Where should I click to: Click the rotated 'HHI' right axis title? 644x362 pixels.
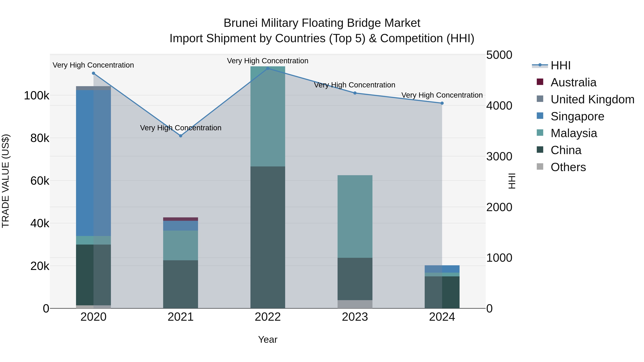pyautogui.click(x=512, y=181)
